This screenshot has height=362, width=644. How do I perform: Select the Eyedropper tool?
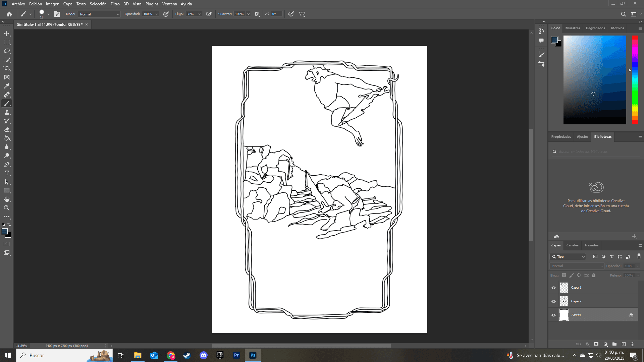tap(7, 86)
